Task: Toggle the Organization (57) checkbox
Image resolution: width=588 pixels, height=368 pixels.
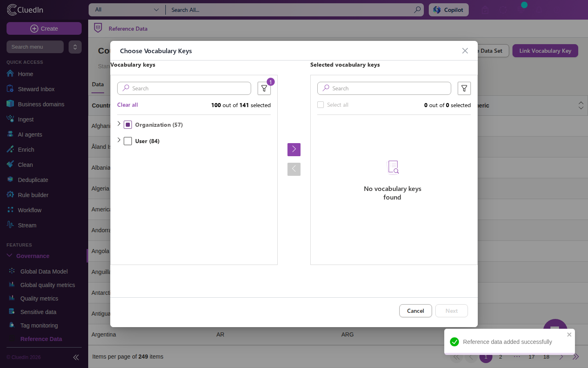Action: coord(128,125)
